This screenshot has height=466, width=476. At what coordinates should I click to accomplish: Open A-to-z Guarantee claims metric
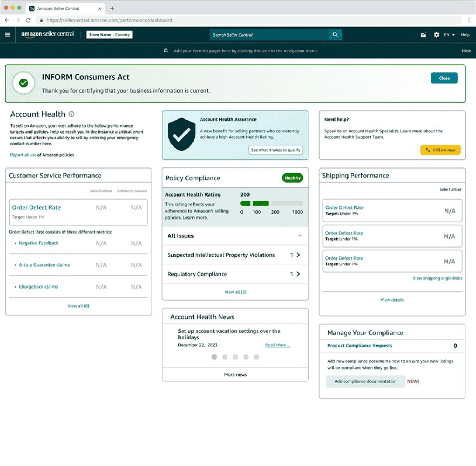point(44,265)
